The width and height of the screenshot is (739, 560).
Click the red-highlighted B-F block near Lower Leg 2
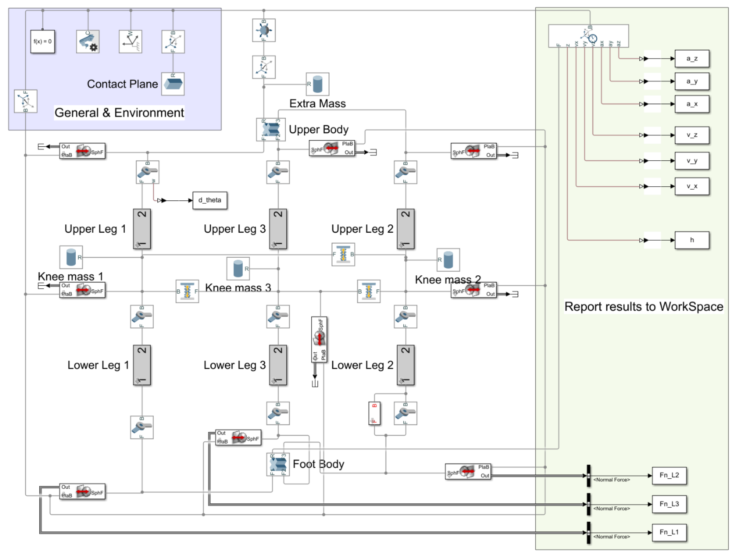click(374, 413)
